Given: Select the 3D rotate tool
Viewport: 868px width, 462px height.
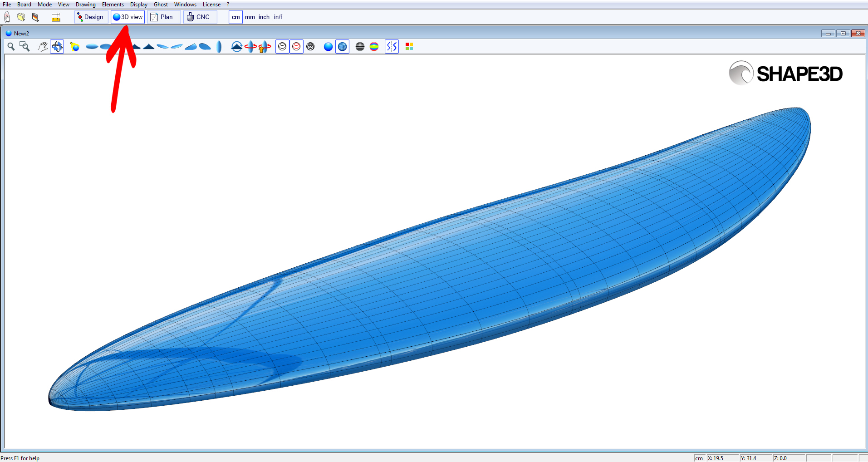Looking at the screenshot, I should coord(57,46).
